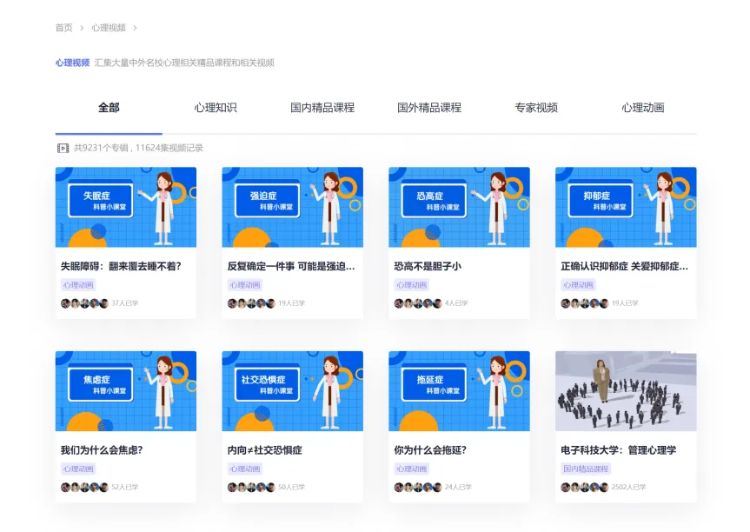Click the video album count icon

pos(63,148)
